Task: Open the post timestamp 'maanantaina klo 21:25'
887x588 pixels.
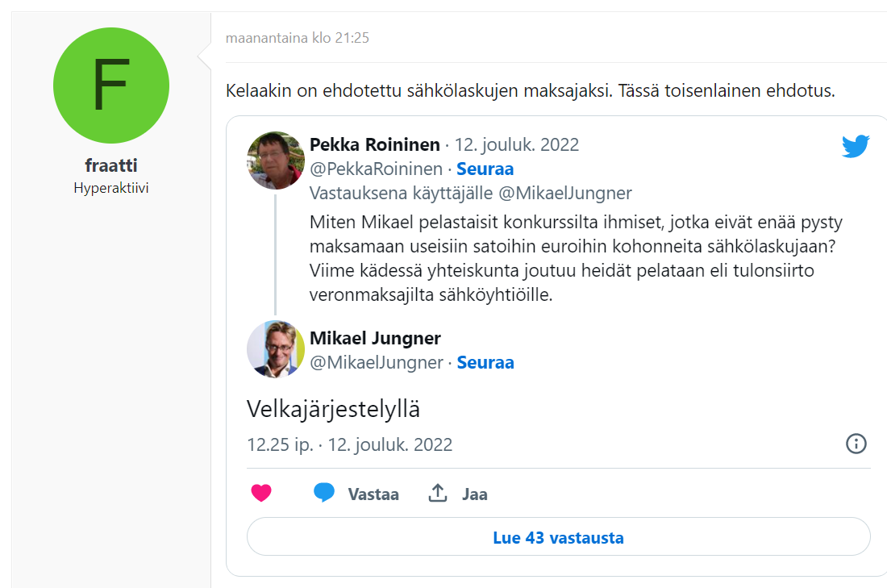Action: pyautogui.click(x=298, y=38)
